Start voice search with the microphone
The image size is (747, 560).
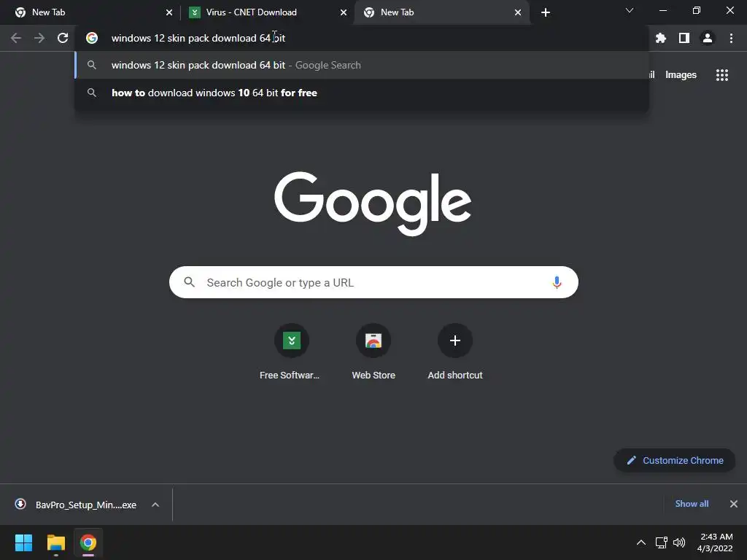[557, 282]
